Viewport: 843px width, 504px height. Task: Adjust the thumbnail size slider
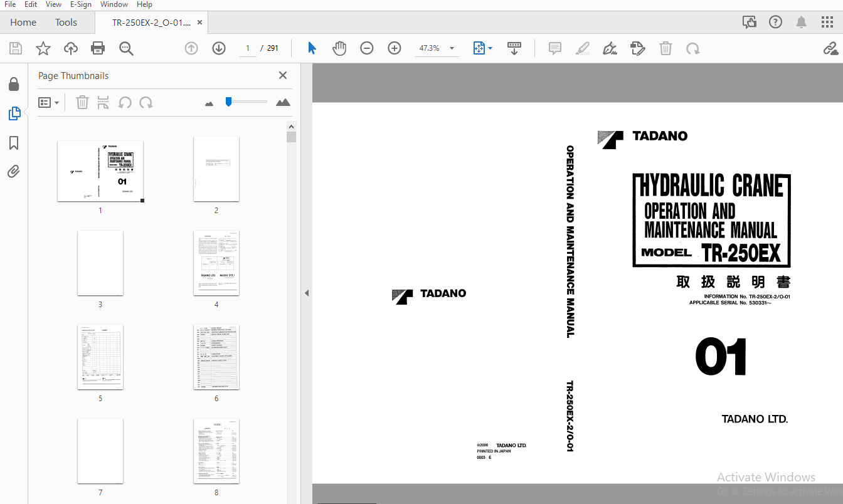[247, 102]
